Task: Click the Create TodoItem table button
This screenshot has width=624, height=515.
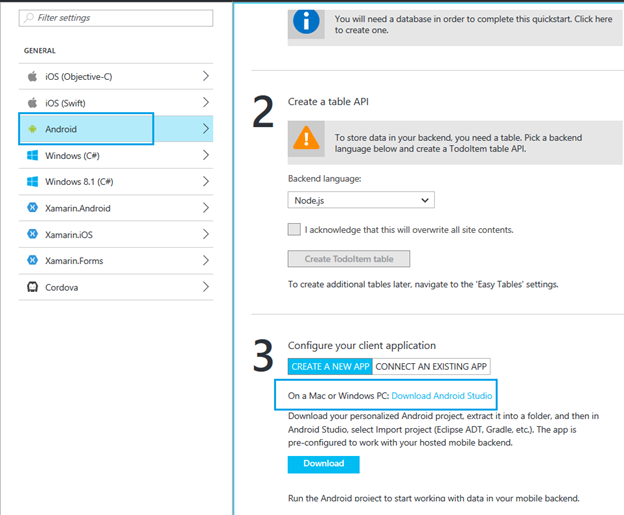Action: [349, 259]
